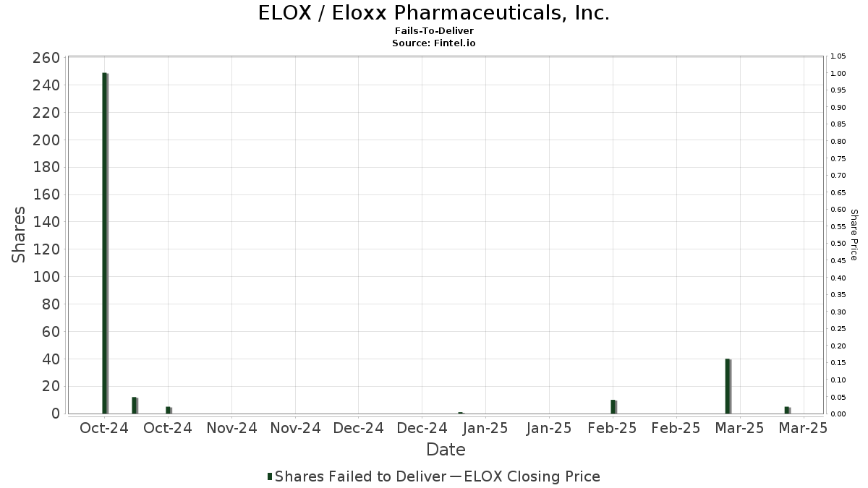Image resolution: width=868 pixels, height=488 pixels.
Task: Select the tallest bar near 249 shares
Action: (x=105, y=243)
